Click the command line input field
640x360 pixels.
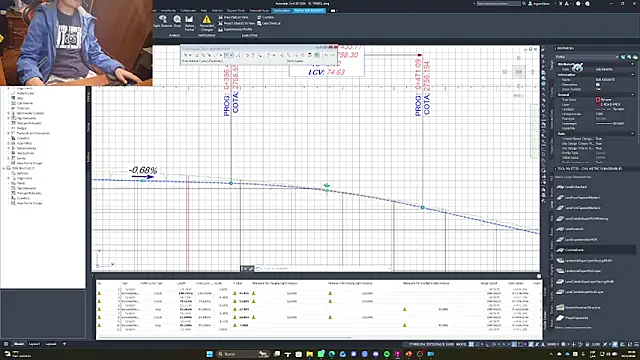[322, 268]
